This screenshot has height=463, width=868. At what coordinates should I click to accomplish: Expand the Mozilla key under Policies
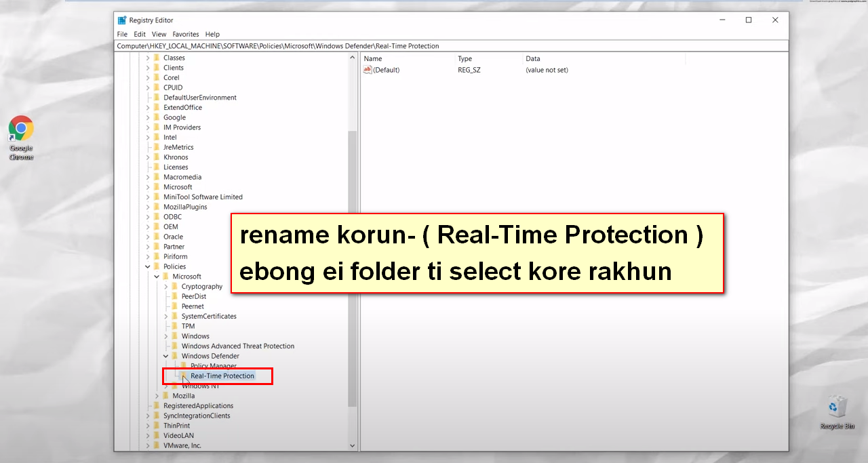(157, 396)
